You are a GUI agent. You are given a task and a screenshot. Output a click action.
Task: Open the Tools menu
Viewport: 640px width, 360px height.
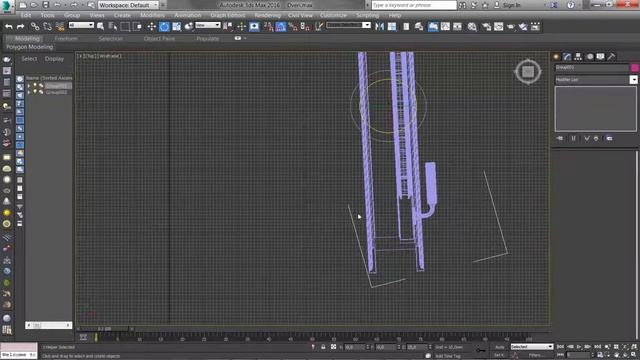click(47, 15)
